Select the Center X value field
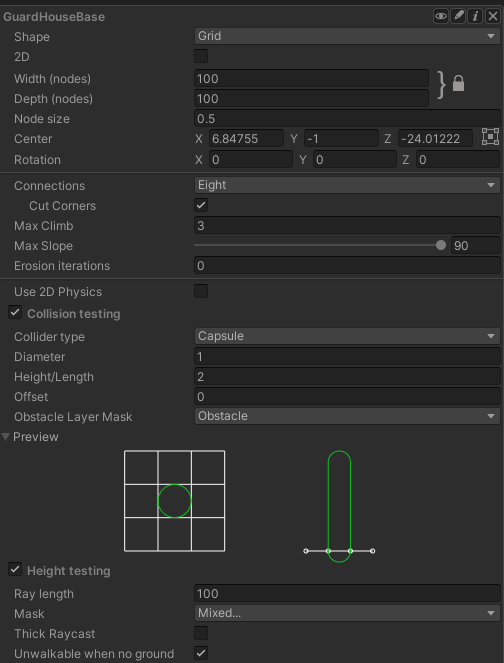 click(247, 139)
